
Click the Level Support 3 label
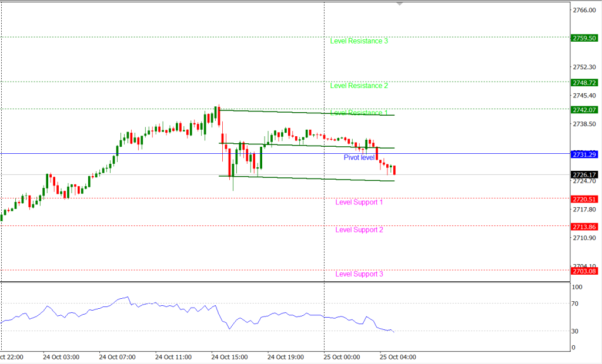pos(359,274)
